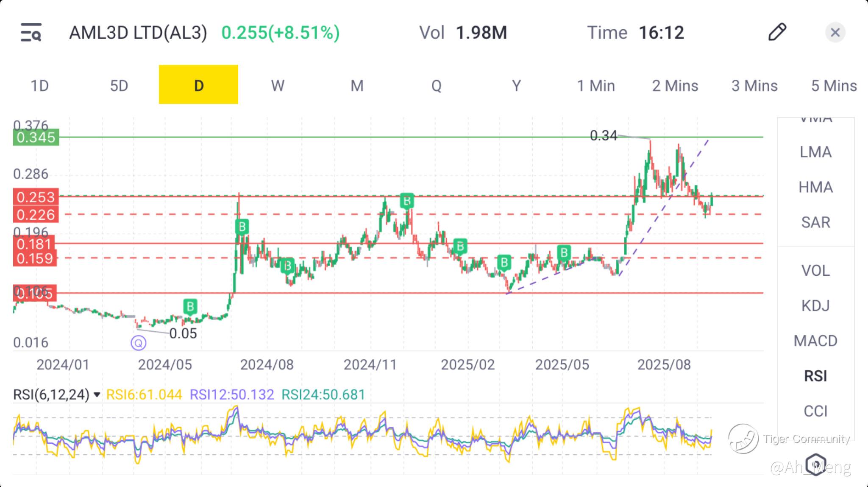Viewport: 868px width, 487px height.
Task: Select the 5D timeframe tab
Action: click(x=119, y=86)
